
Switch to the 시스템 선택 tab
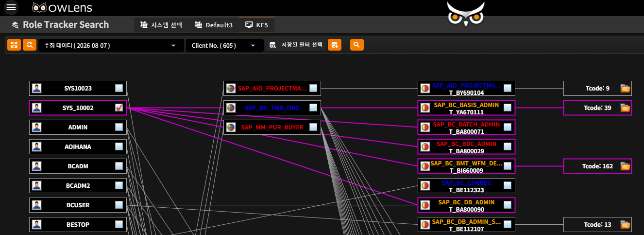click(x=161, y=25)
